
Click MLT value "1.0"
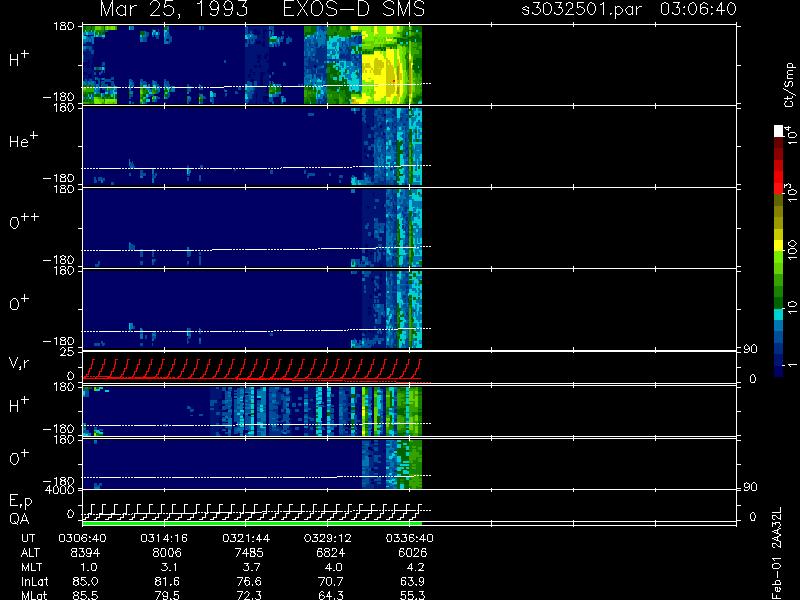pyautogui.click(x=89, y=567)
